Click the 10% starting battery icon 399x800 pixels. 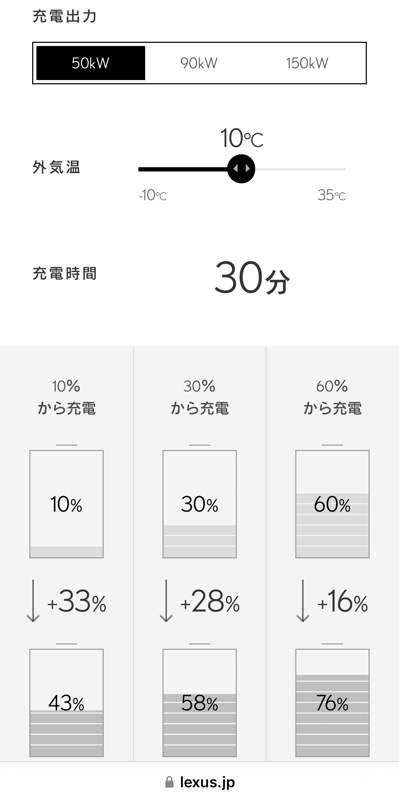click(x=66, y=501)
